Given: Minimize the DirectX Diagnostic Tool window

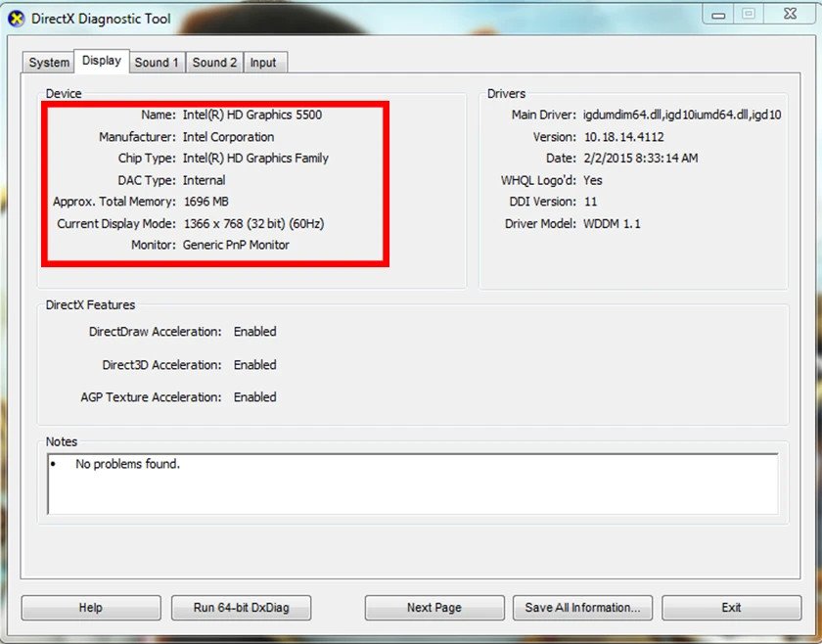Looking at the screenshot, I should [x=718, y=14].
